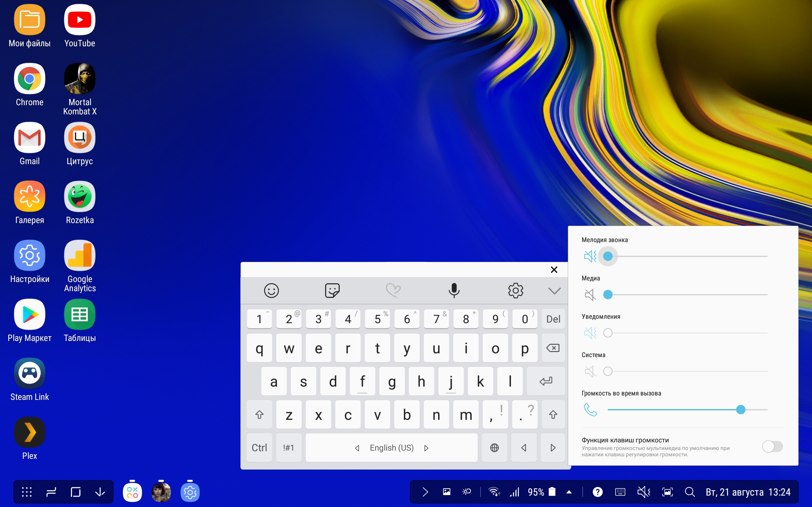Collapse keyboard toolbar with chevron down
The width and height of the screenshot is (812, 507).
click(554, 290)
